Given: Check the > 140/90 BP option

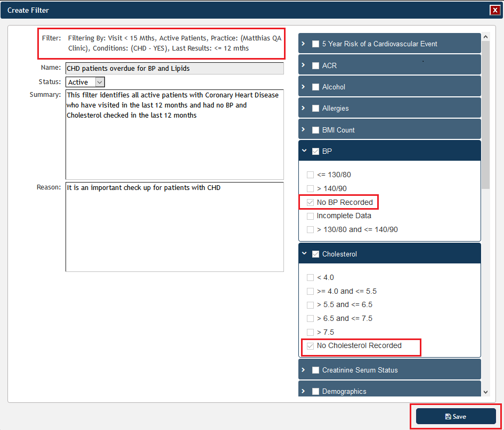Looking at the screenshot, I should click(x=310, y=188).
